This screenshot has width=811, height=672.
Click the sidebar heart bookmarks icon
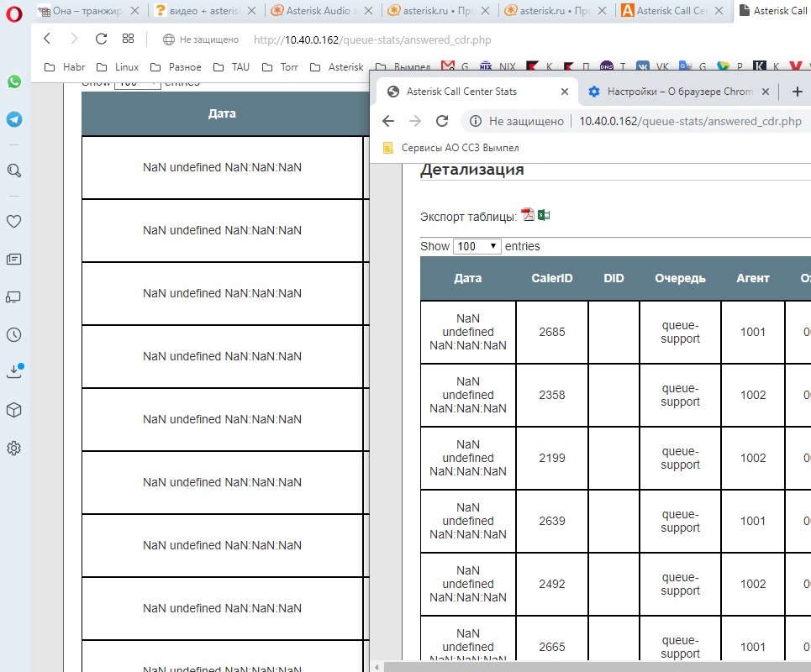14,222
